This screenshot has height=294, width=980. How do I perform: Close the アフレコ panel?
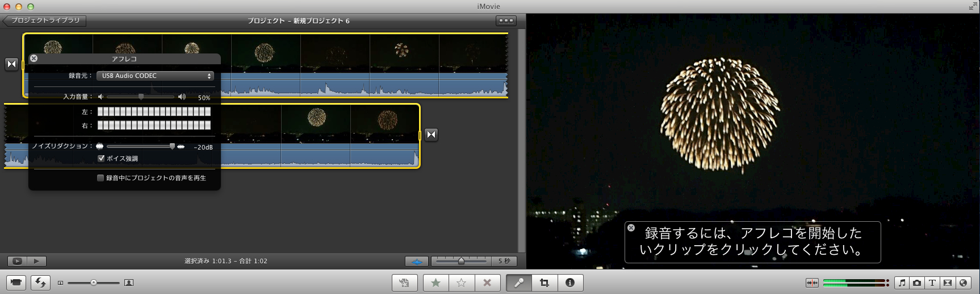point(33,59)
